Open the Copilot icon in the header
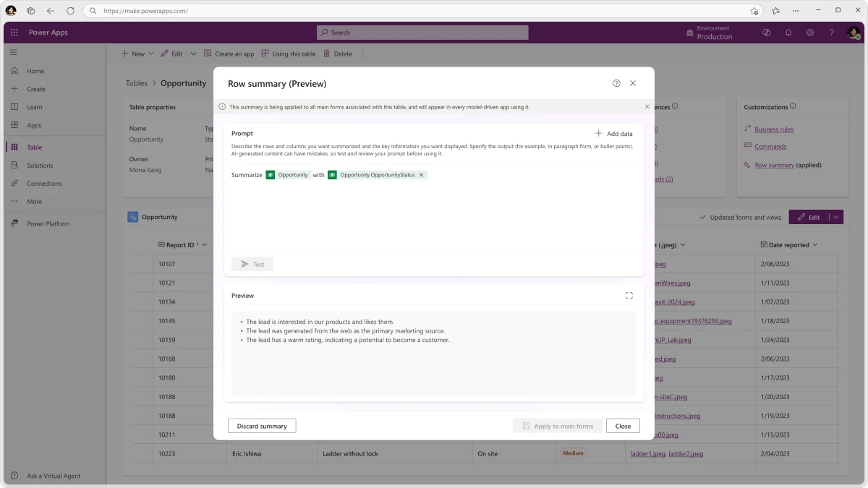The image size is (868, 488). (766, 33)
